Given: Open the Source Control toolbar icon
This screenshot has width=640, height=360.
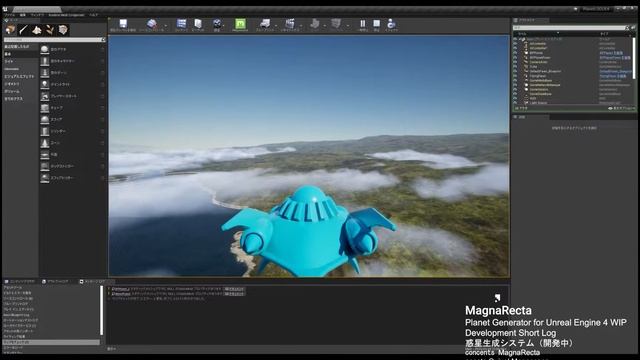Looking at the screenshot, I should (x=151, y=23).
